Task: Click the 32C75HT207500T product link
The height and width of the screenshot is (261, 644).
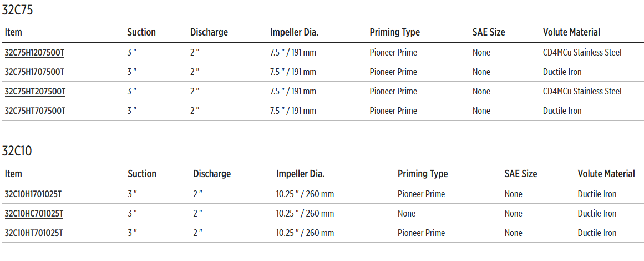Action: 35,92
